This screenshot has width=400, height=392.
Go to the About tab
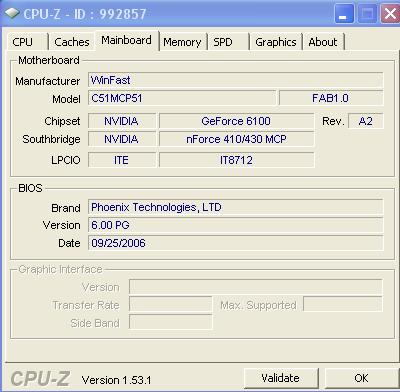pos(323,42)
